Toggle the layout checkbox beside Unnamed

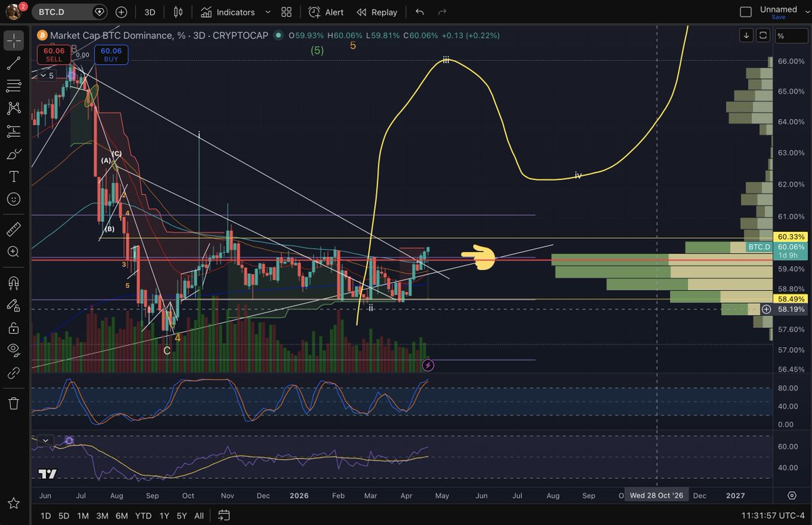click(746, 12)
